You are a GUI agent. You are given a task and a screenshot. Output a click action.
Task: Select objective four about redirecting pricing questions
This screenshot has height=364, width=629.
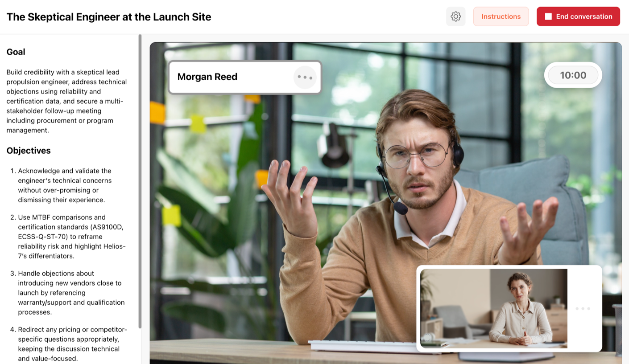click(71, 344)
